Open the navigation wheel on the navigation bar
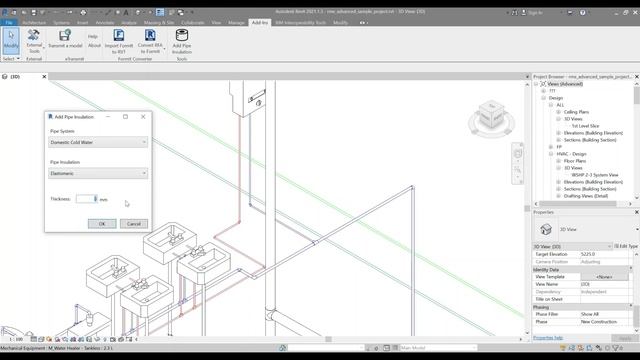Viewport: 640px width, 360px height. [x=518, y=153]
